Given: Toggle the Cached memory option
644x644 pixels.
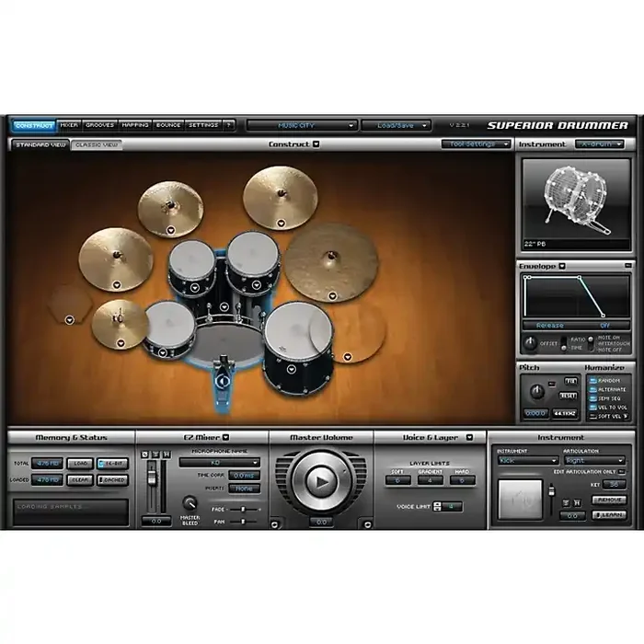Looking at the screenshot, I should point(112,479).
